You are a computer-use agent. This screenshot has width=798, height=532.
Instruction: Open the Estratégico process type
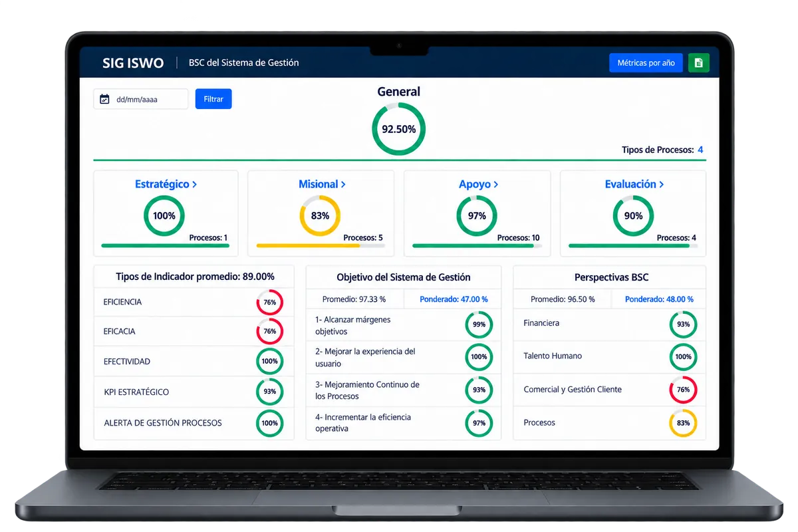coord(166,184)
